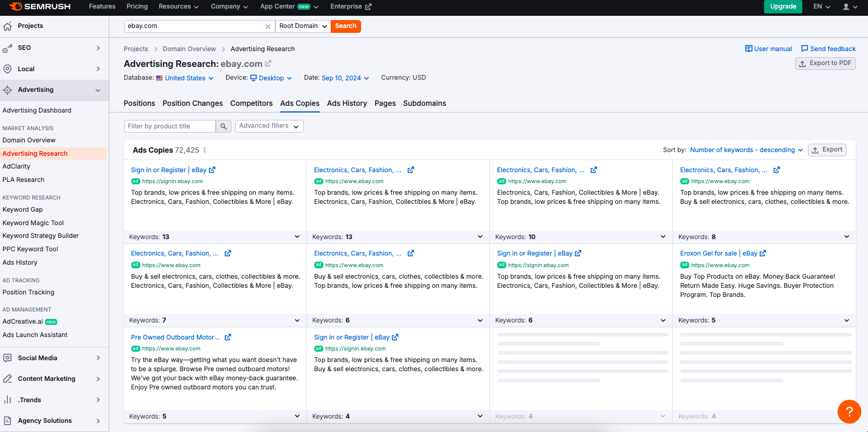
Task: Switch to the Positions tab
Action: (139, 103)
